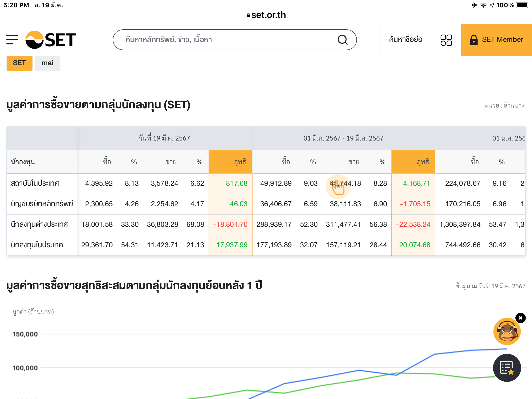The width and height of the screenshot is (532, 399).
Task: Switch to the mai tab
Action: (47, 63)
